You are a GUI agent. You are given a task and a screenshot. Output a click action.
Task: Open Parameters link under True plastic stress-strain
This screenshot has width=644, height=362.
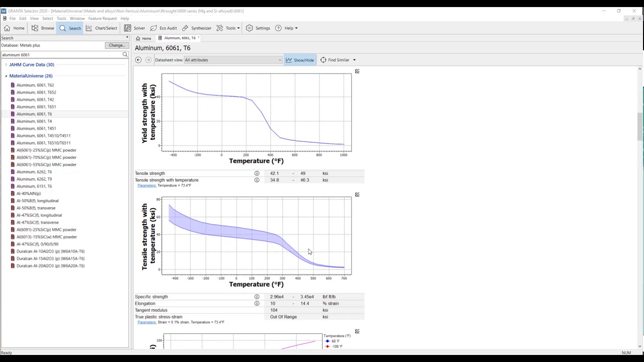pyautogui.click(x=146, y=322)
